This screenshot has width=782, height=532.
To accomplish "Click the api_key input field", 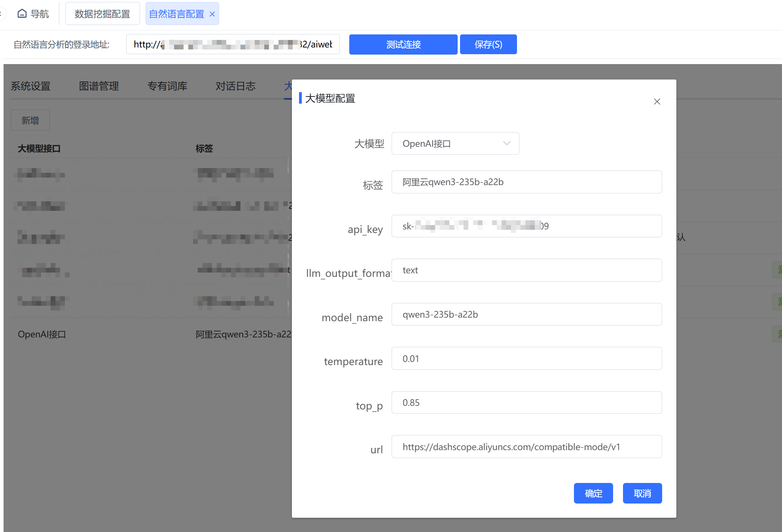I will [x=526, y=226].
